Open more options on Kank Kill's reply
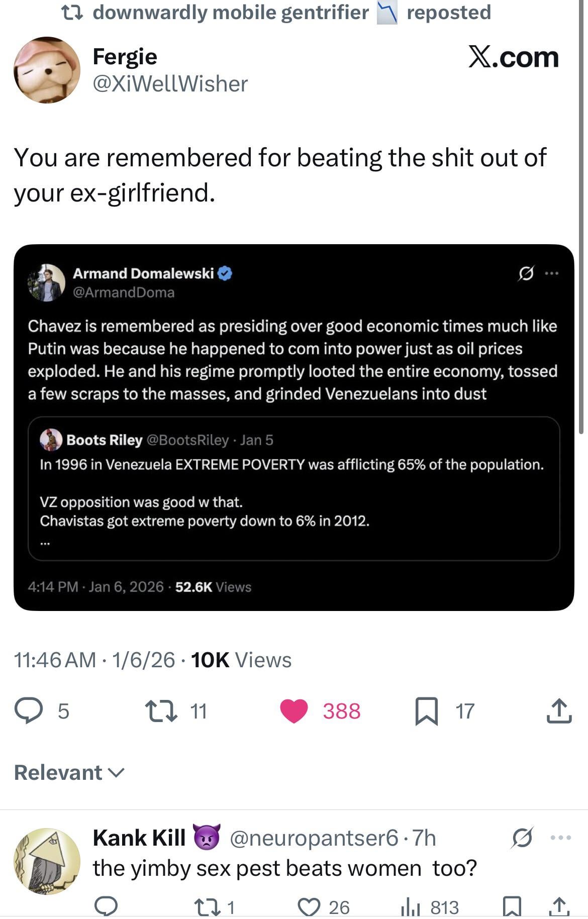 pyautogui.click(x=561, y=838)
